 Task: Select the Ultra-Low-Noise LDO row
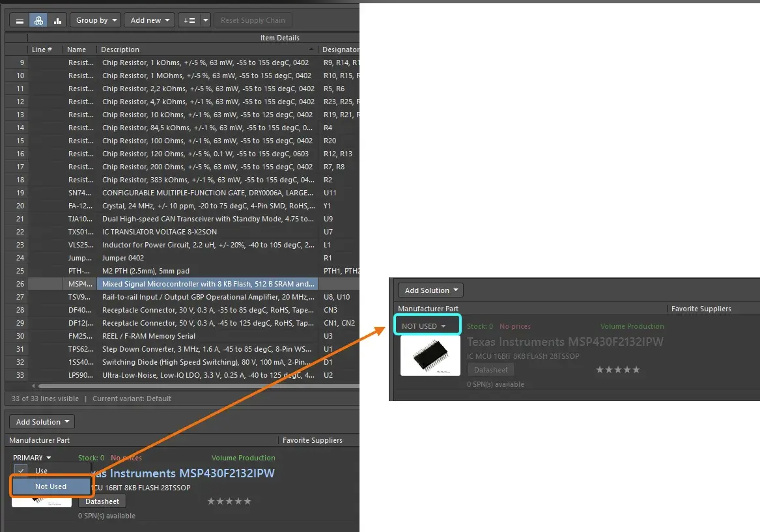pos(182,376)
